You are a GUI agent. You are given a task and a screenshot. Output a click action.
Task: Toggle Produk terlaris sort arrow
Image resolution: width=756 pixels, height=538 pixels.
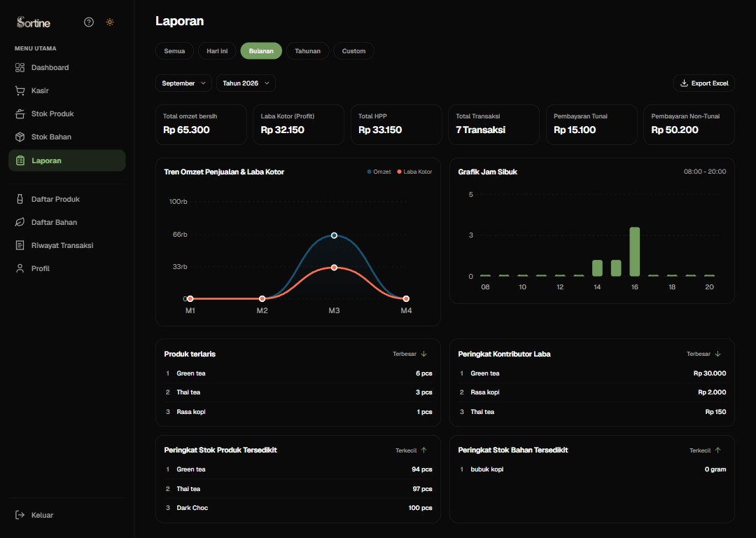(423, 354)
